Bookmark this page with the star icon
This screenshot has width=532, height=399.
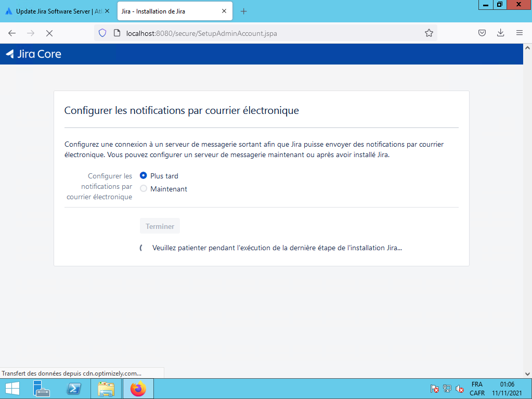pos(429,33)
